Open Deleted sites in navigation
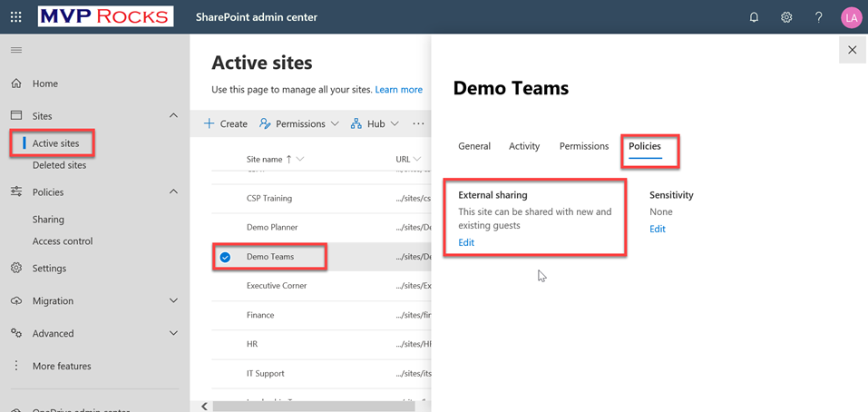 [x=59, y=165]
